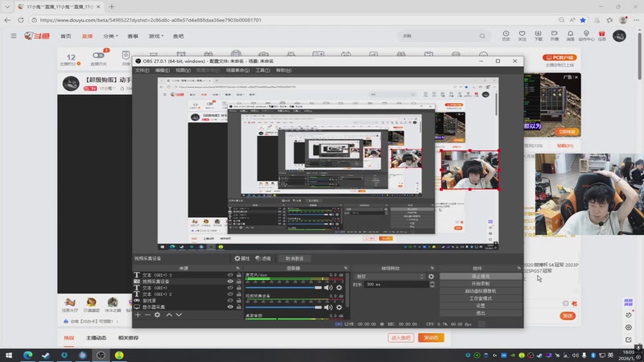Toggle visibility of 游戏源 source
Viewport: 644px width, 362px height.
(230, 300)
